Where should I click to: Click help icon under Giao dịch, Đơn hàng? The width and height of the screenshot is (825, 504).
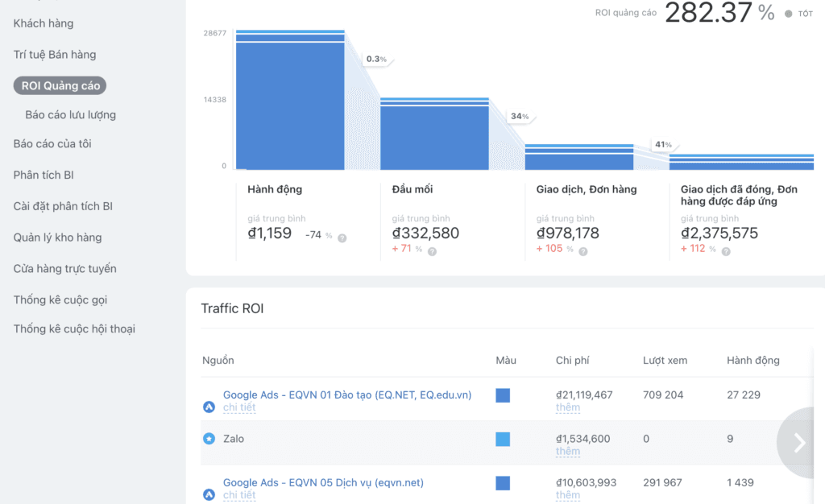coord(583,251)
